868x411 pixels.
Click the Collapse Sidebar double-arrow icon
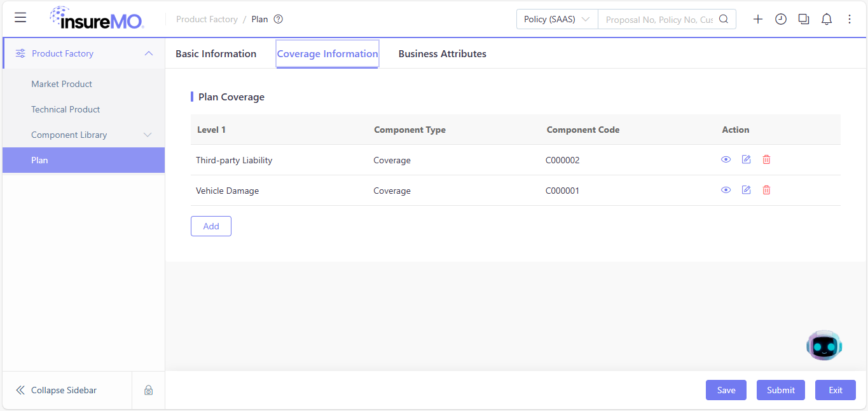pos(20,390)
